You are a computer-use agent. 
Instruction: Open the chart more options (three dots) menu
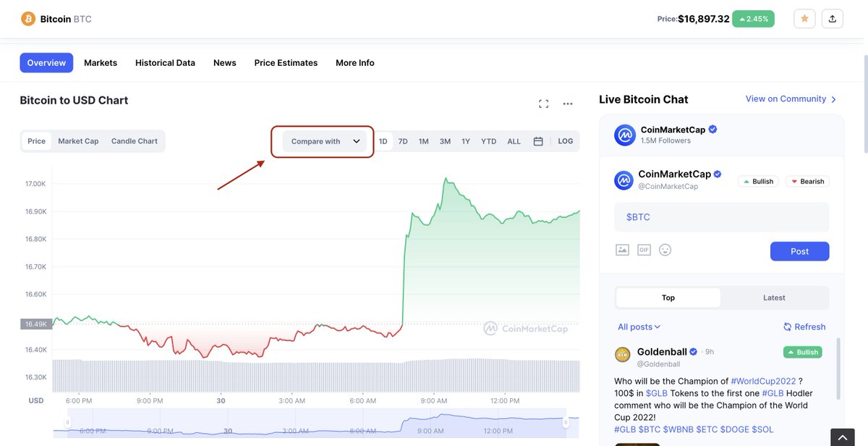tap(568, 104)
